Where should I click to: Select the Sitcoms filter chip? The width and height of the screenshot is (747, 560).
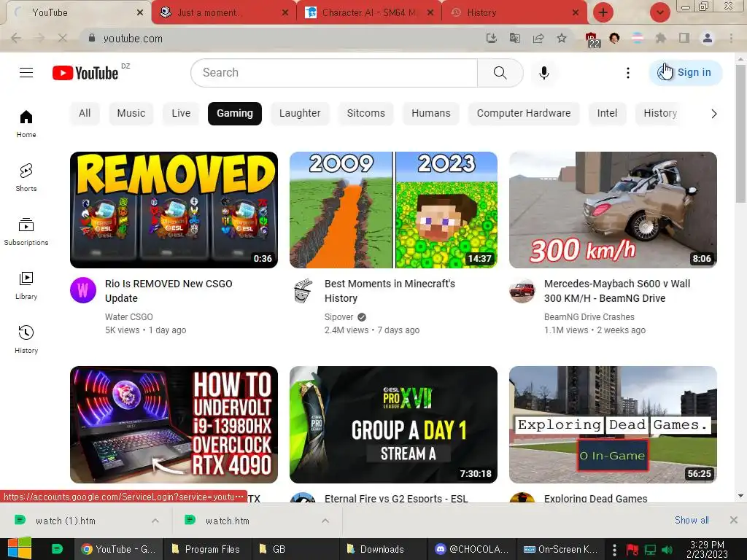pyautogui.click(x=366, y=113)
